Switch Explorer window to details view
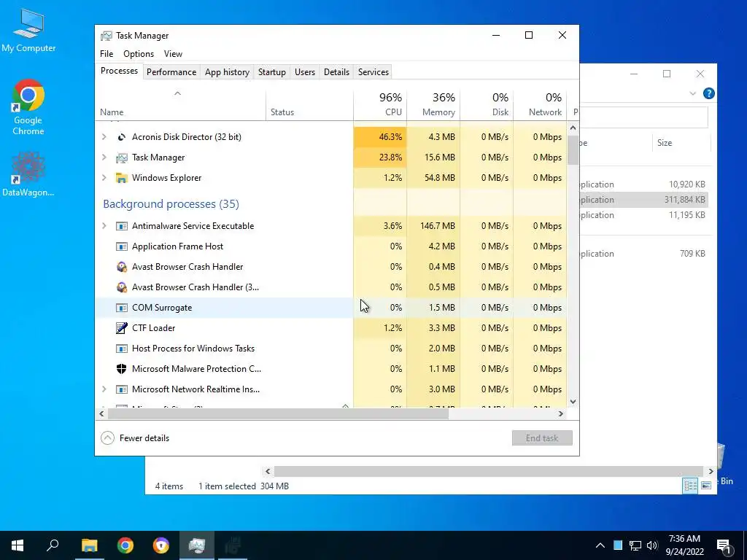 [x=690, y=485]
